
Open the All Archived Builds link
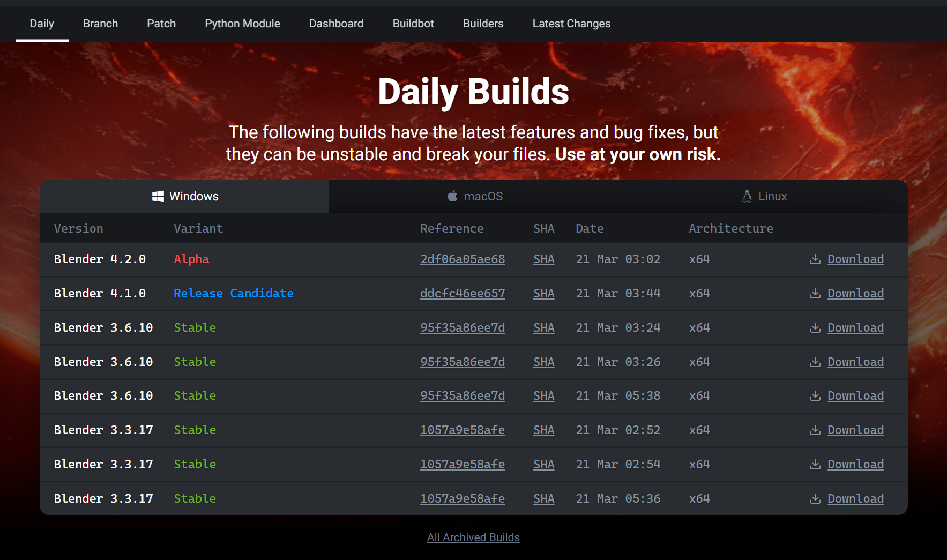click(473, 537)
